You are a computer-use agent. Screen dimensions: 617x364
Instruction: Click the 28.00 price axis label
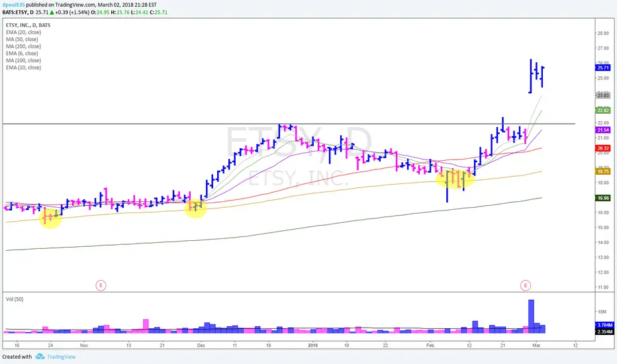click(x=603, y=34)
